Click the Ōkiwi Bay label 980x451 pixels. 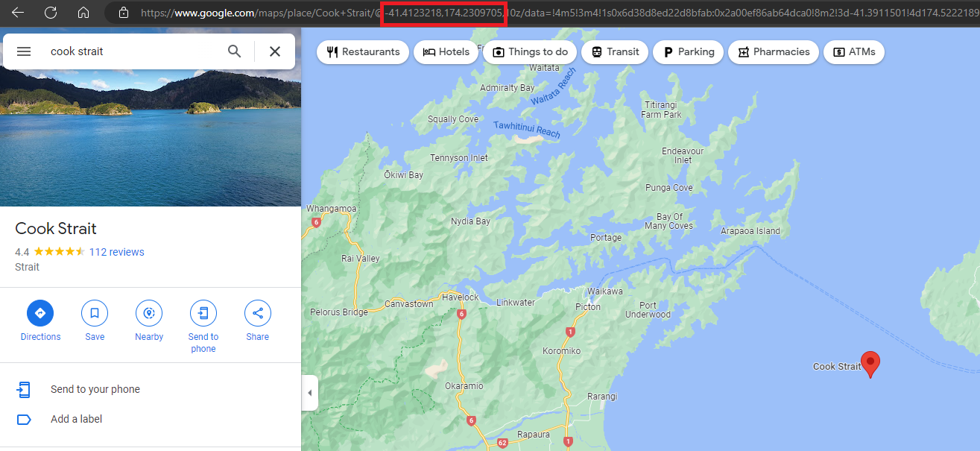[x=403, y=175]
